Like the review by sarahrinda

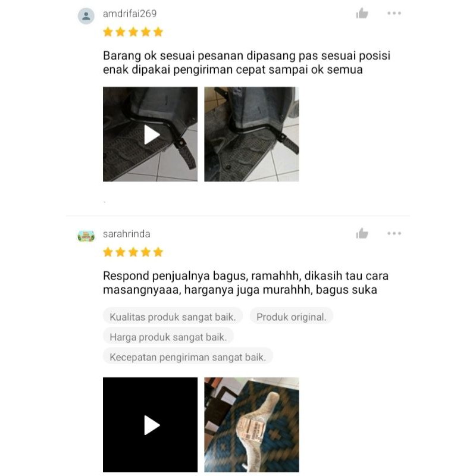tap(362, 233)
